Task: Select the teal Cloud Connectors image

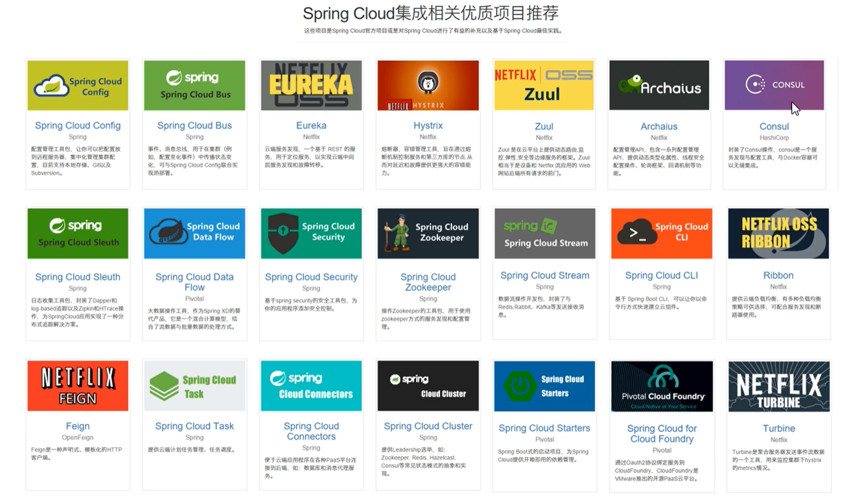Action: pyautogui.click(x=312, y=386)
